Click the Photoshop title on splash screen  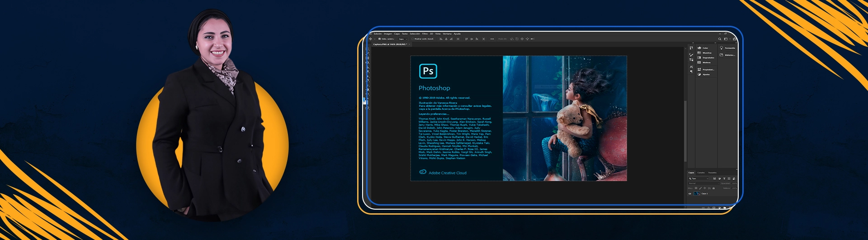434,88
